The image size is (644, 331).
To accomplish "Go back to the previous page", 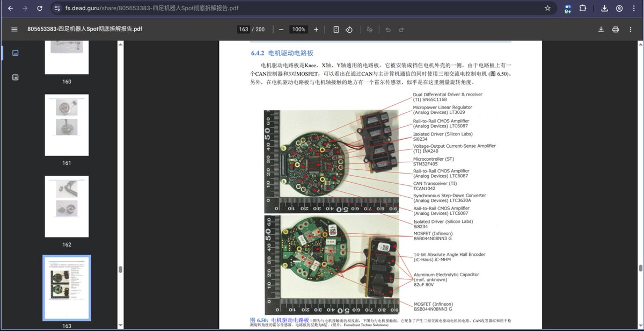I will click(10, 9).
